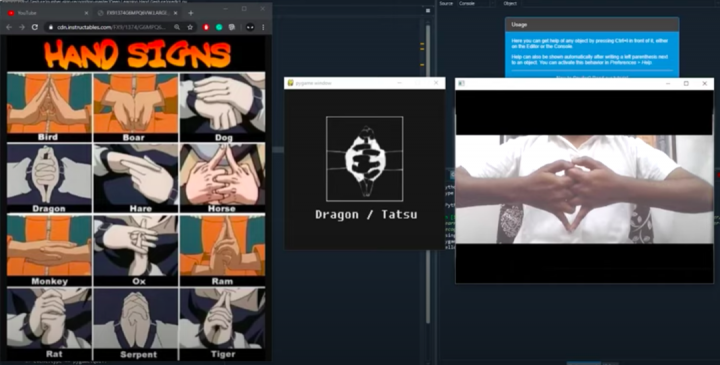720x365 pixels.
Task: Reload the instructables image page
Action: point(34,28)
